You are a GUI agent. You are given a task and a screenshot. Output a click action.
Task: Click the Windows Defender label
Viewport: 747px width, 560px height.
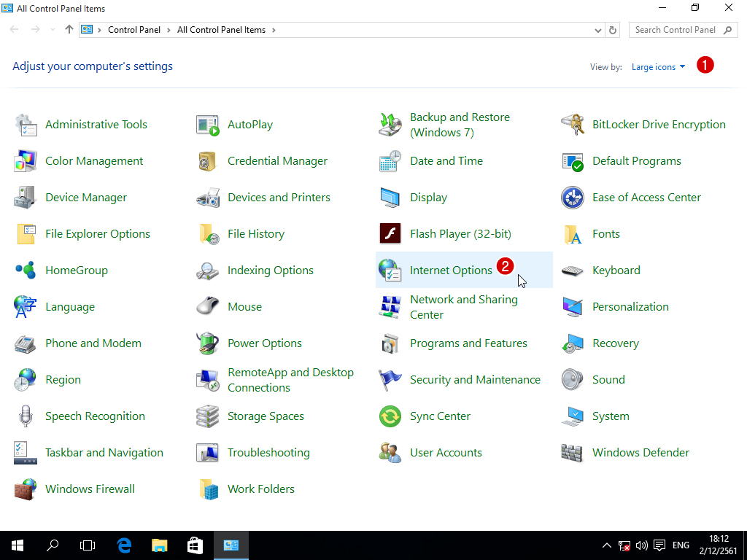(640, 452)
